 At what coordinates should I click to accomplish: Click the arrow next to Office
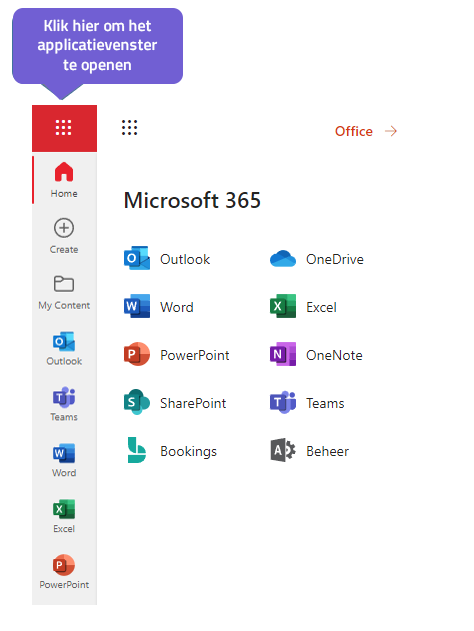(x=391, y=131)
